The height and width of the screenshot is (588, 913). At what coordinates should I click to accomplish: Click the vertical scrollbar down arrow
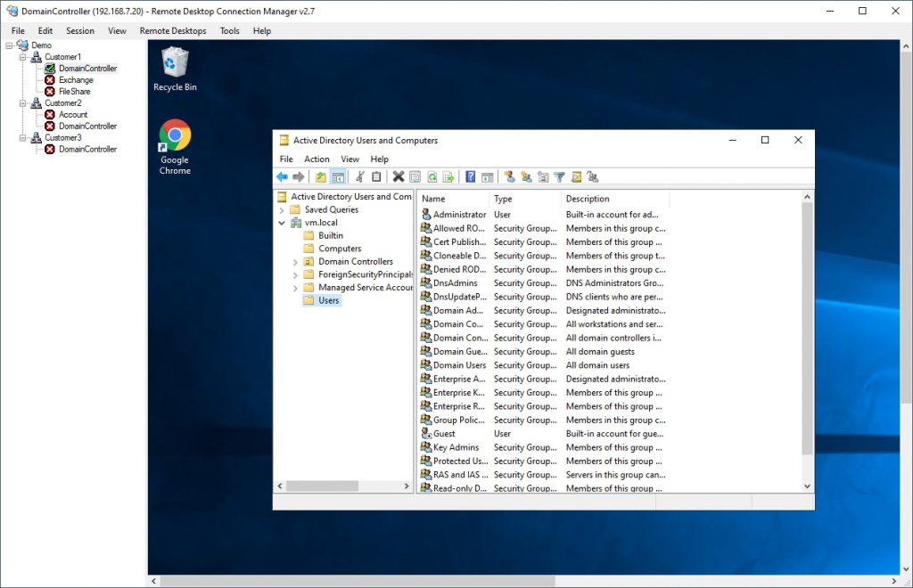tap(807, 486)
